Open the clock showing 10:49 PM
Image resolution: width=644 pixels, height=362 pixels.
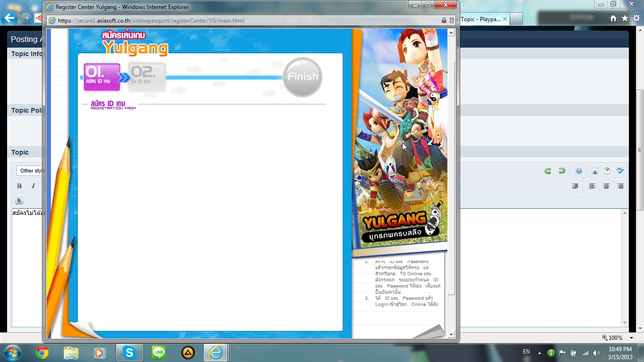620,353
